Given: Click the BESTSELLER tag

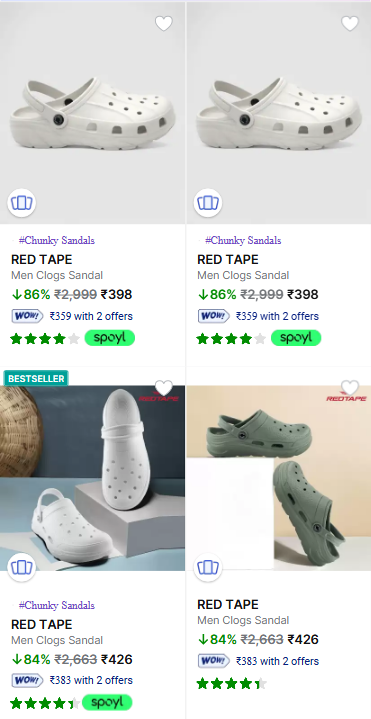Looking at the screenshot, I should tap(36, 378).
